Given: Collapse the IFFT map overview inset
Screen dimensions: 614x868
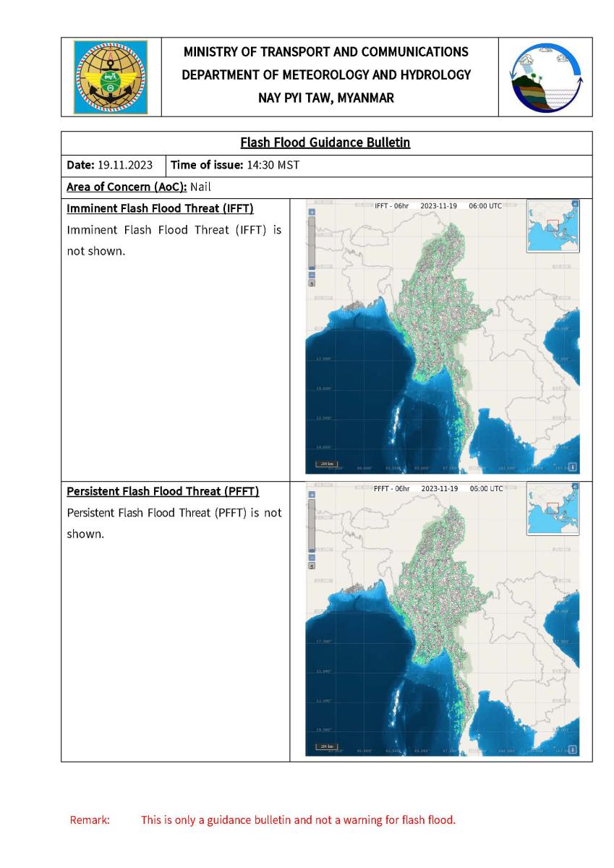Looking at the screenshot, I should pos(575,204).
